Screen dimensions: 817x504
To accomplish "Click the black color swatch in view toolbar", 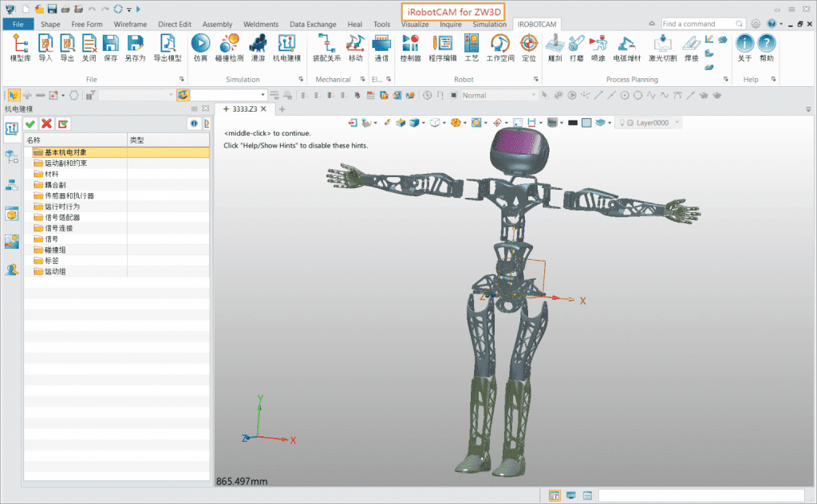I will (573, 123).
